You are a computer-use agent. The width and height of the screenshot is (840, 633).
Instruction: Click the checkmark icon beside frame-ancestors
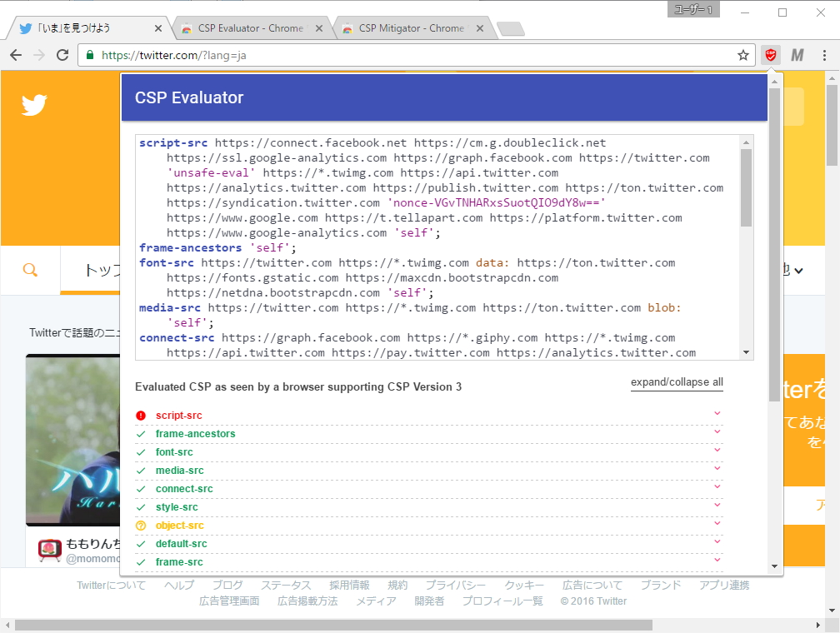141,434
